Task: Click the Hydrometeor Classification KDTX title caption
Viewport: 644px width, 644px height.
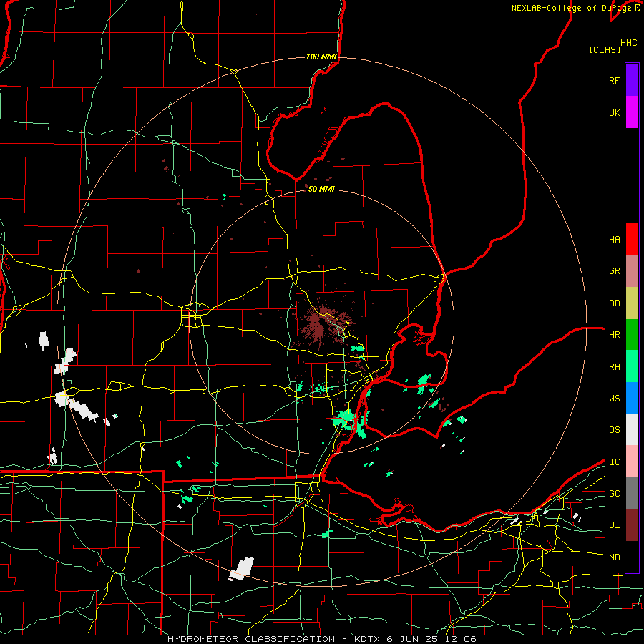Action: pyautogui.click(x=321, y=639)
